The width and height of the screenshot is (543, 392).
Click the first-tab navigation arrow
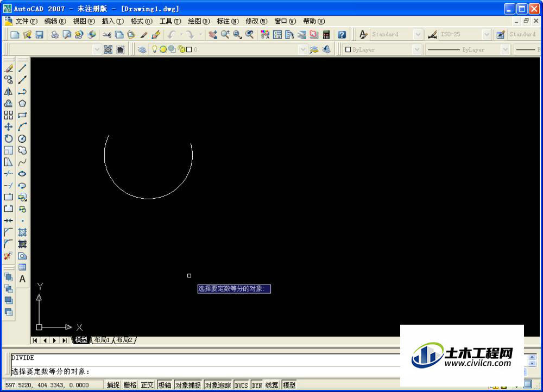[35, 340]
